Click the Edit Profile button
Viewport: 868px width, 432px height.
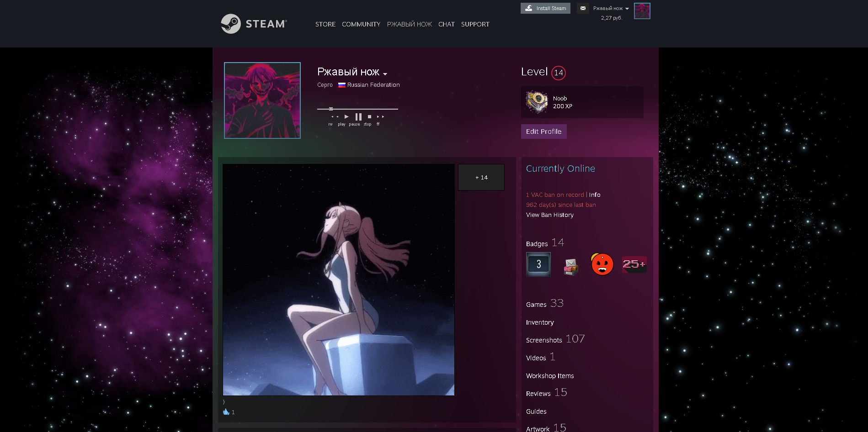pos(544,132)
